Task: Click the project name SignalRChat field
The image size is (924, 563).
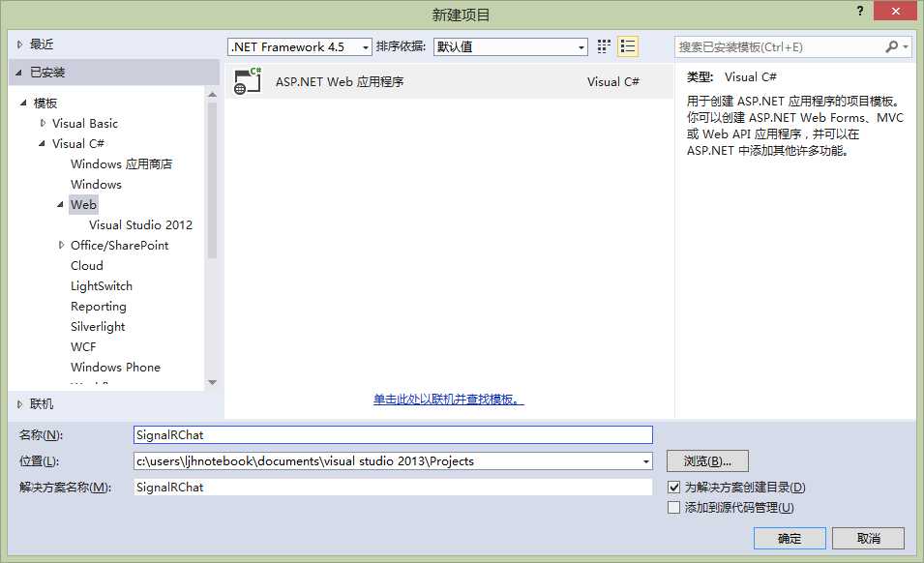Action: click(x=393, y=435)
